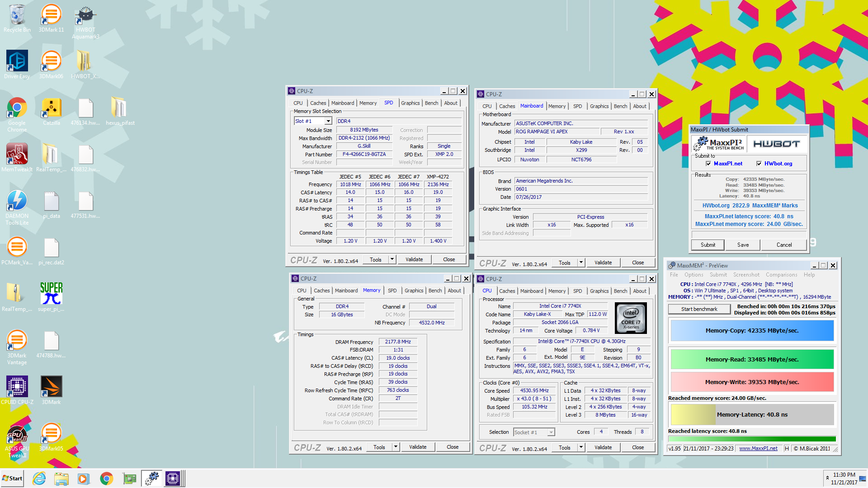Show hidden system tray icons
This screenshot has height=488, width=868.
827,478
